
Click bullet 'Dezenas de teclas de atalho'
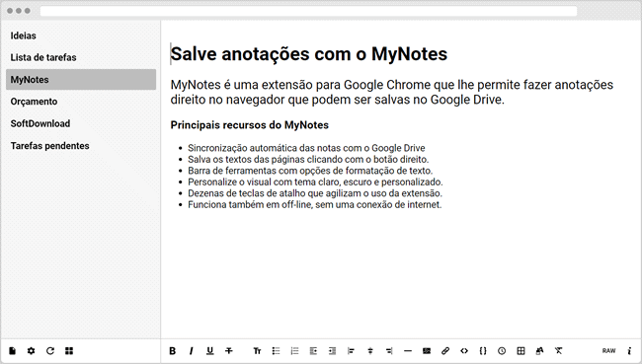tap(315, 193)
